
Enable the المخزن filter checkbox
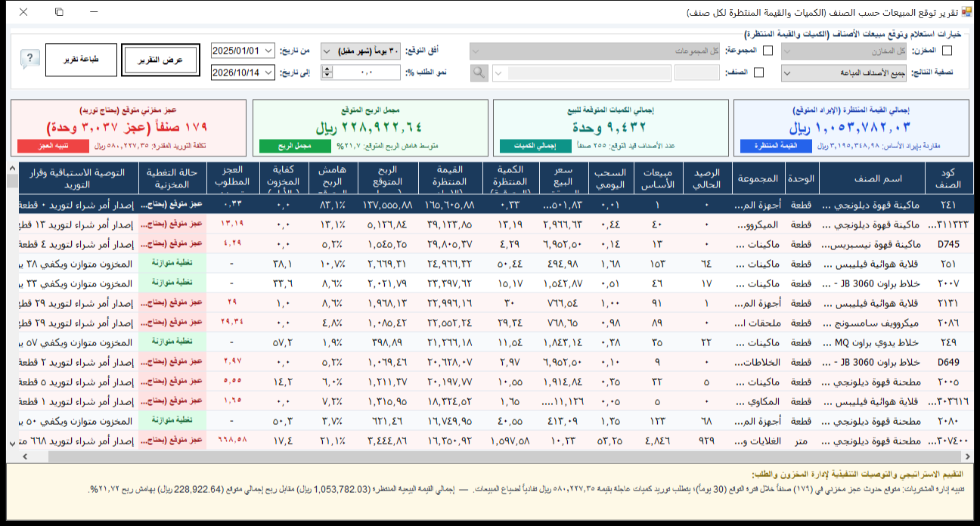click(947, 51)
